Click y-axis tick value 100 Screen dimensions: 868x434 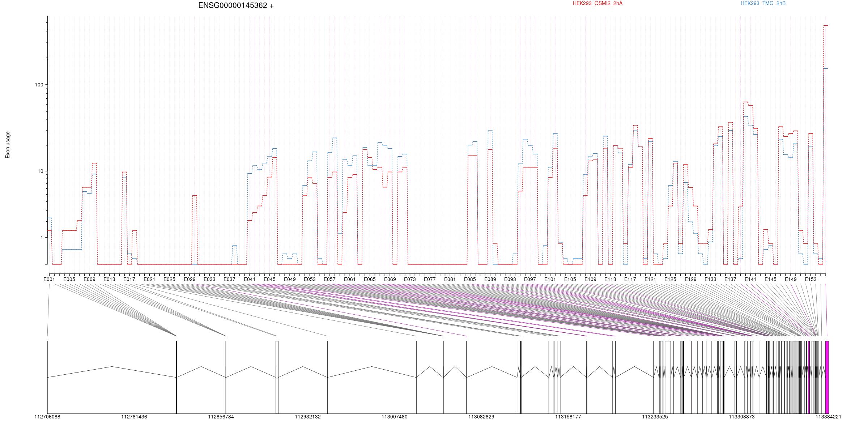click(39, 85)
